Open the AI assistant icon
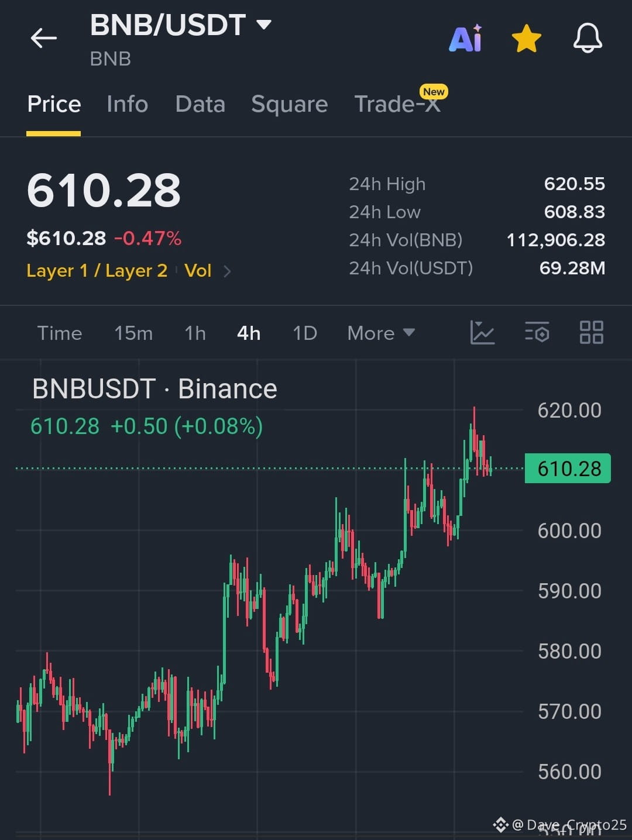Image resolution: width=632 pixels, height=840 pixels. pos(466,39)
